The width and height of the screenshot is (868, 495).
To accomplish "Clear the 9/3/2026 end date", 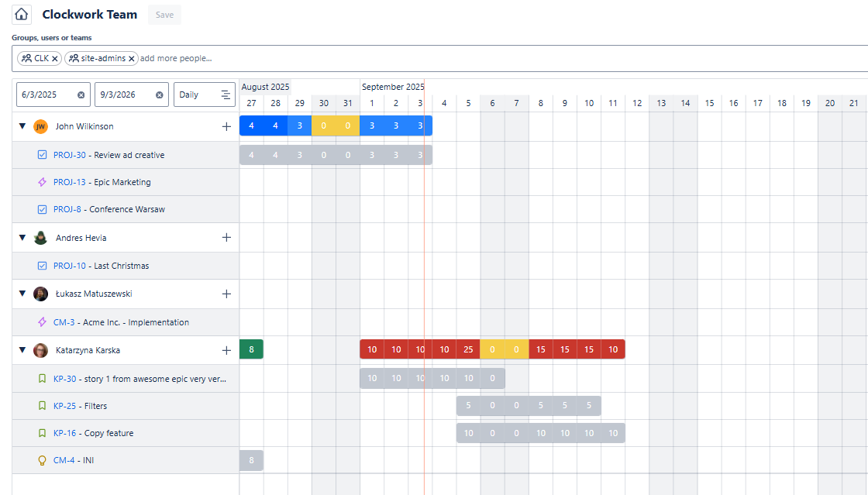I will pos(160,95).
